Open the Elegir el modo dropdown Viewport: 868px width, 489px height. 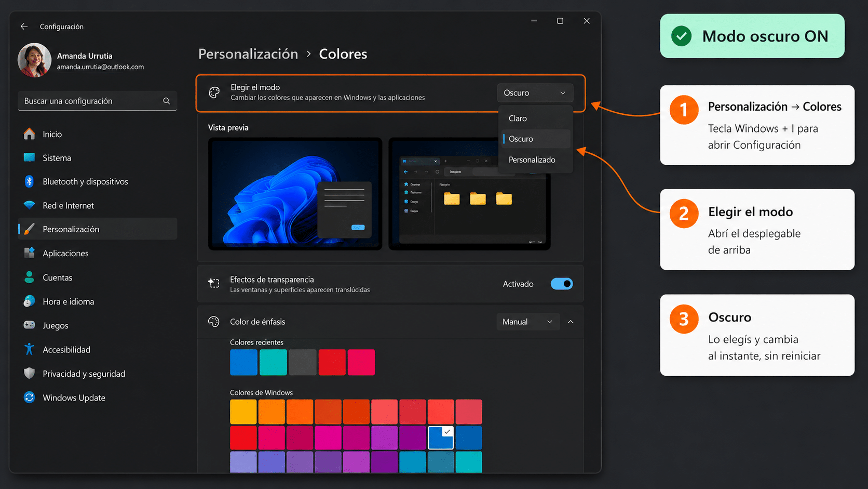click(535, 92)
